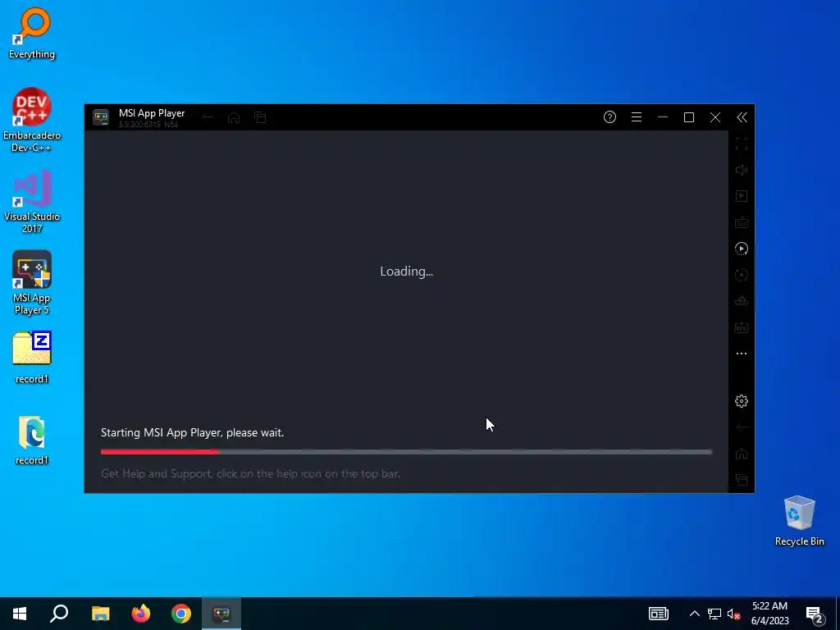840x630 pixels.
Task: Click 'Starting MSI App Player, please wait.' text
Action: tap(192, 433)
